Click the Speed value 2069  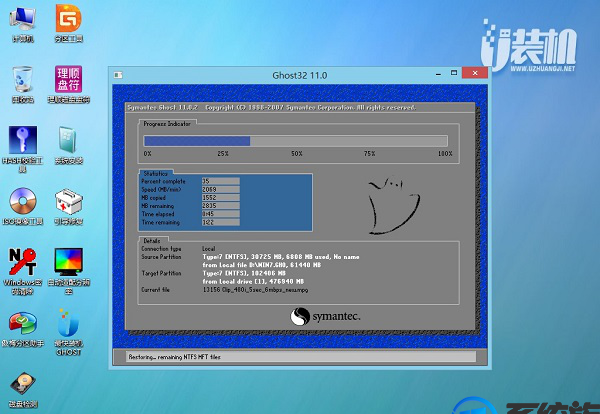[220, 189]
